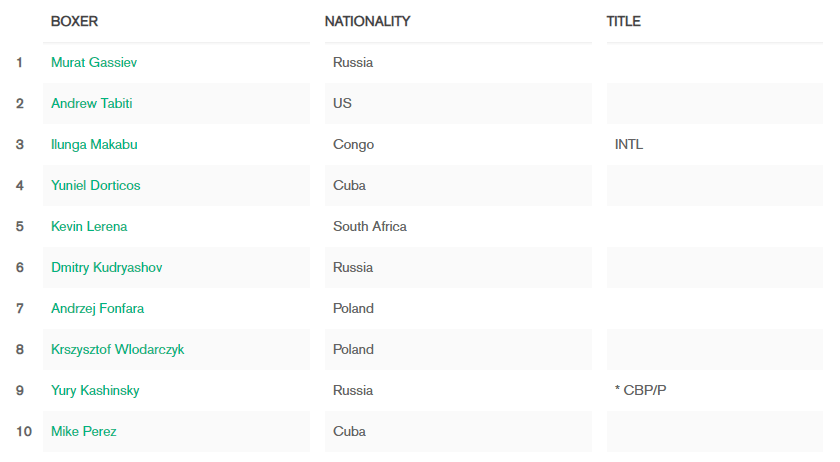Click the South Africa nationality cell

(x=458, y=227)
